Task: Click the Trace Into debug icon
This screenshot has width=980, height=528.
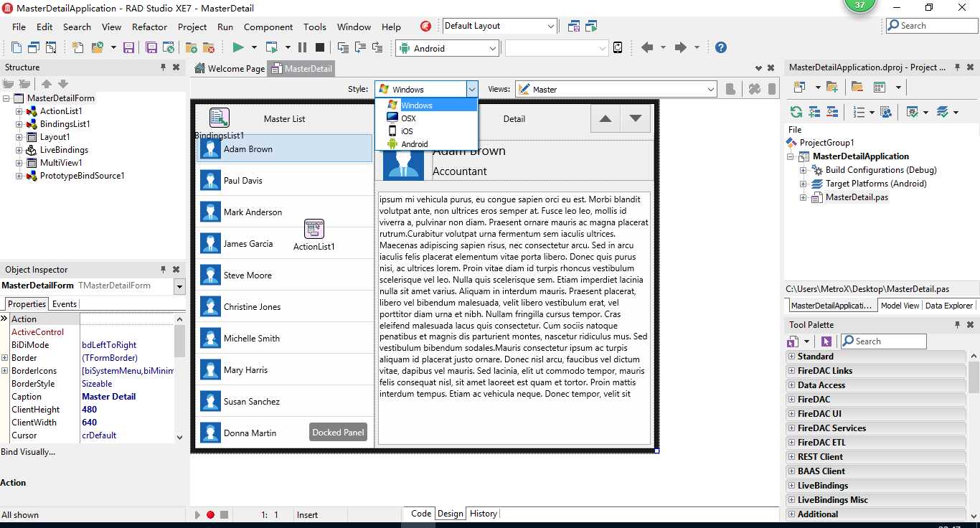Action: point(342,48)
